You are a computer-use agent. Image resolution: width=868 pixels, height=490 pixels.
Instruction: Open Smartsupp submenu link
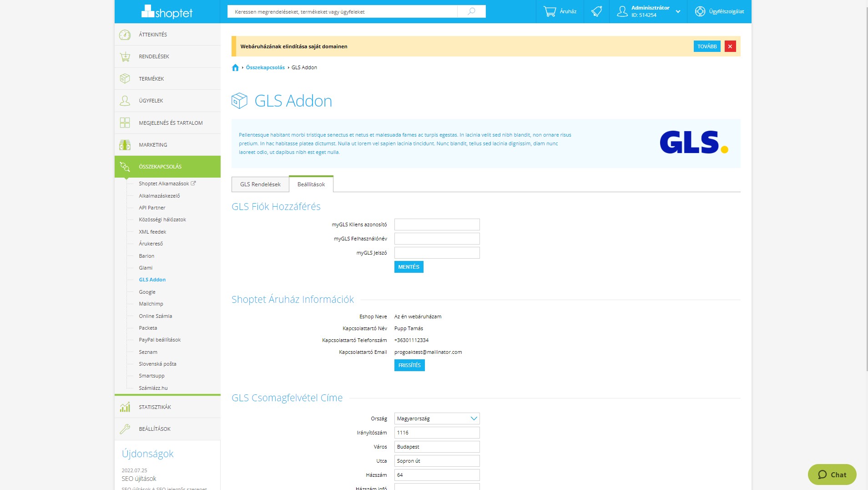[x=151, y=376]
